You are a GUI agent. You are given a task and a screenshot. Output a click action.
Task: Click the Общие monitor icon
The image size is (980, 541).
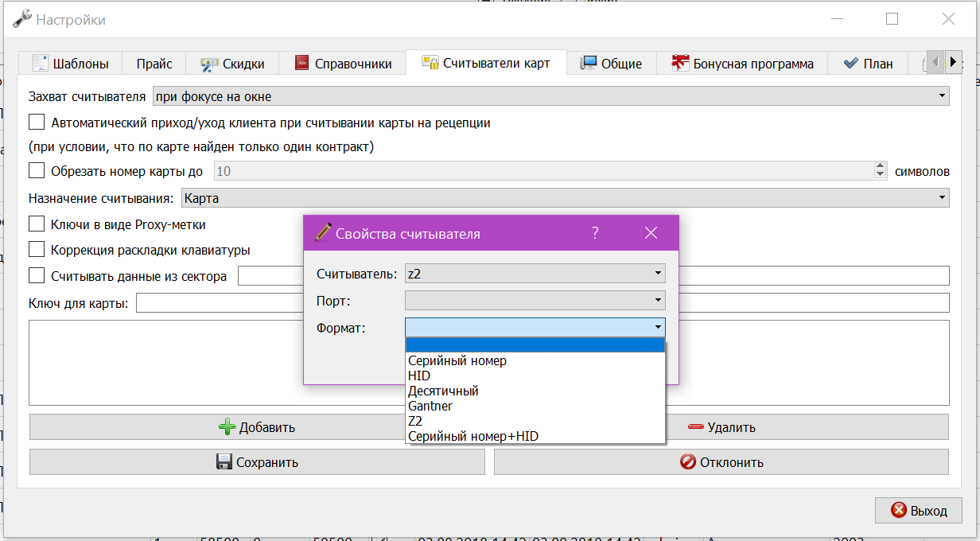pos(589,63)
